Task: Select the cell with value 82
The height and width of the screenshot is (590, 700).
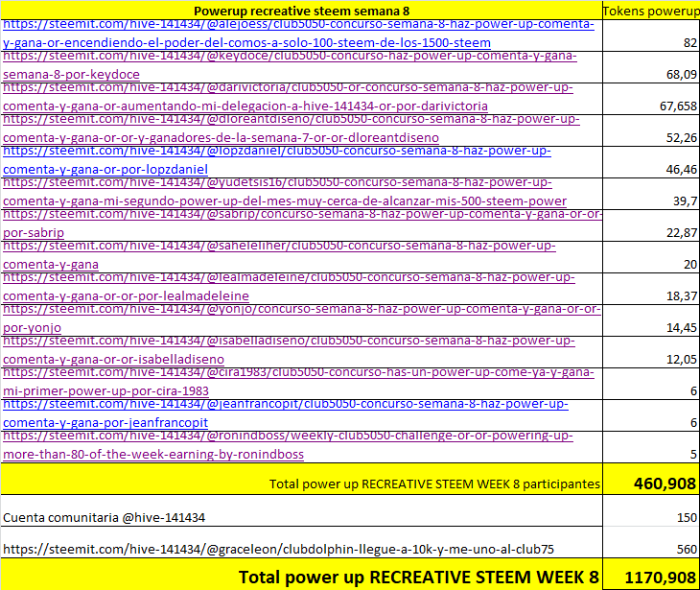Action: coord(651,35)
